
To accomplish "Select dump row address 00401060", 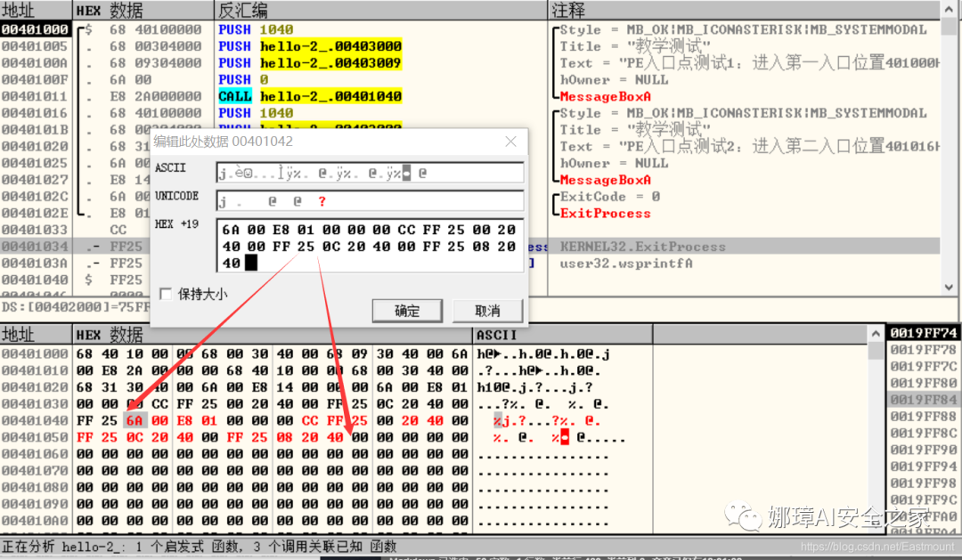I will (35, 454).
